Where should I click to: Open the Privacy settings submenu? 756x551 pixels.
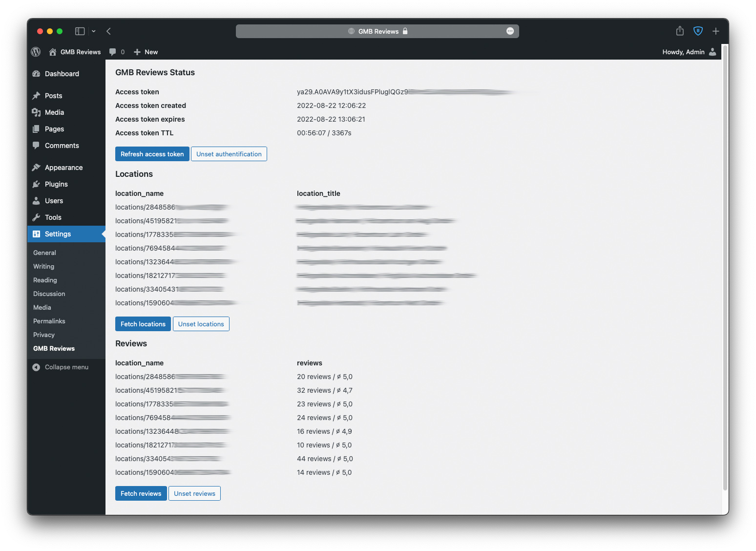click(x=43, y=335)
